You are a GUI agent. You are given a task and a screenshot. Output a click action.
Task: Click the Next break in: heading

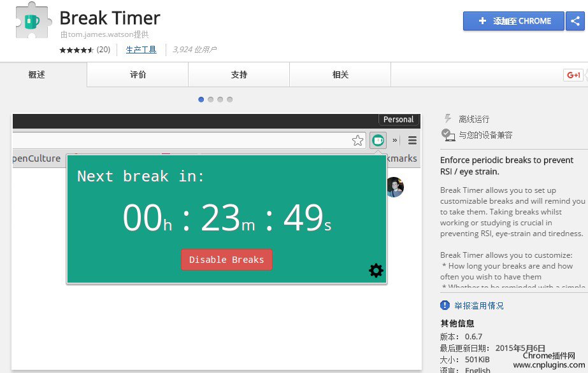[141, 176]
